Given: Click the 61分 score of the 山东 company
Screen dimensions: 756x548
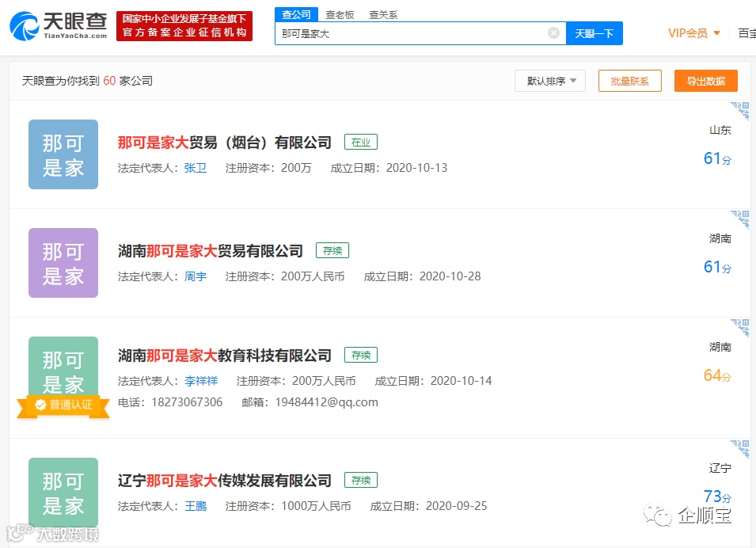Looking at the screenshot, I should (x=717, y=158).
